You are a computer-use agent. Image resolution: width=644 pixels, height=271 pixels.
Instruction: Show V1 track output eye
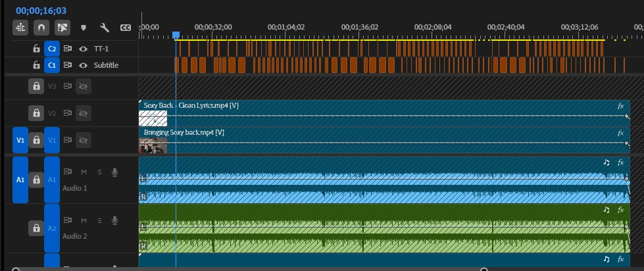[x=84, y=140]
